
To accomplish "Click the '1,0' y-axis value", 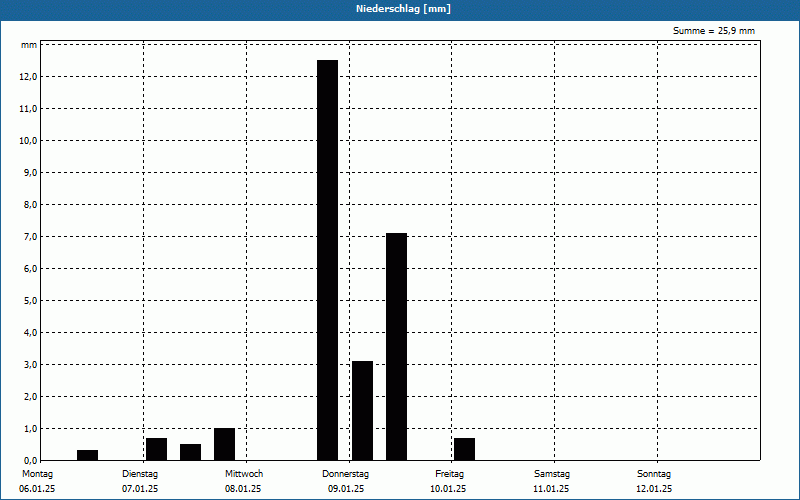I will point(30,429).
